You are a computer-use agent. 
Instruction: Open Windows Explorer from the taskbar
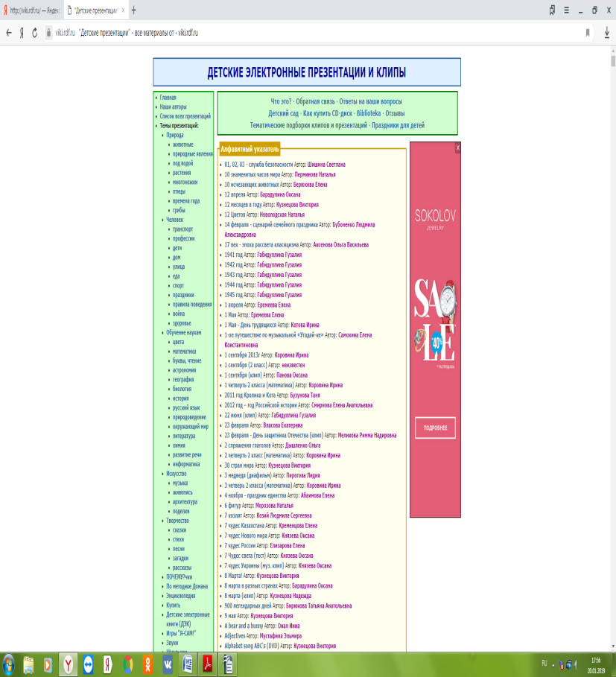tap(28, 665)
